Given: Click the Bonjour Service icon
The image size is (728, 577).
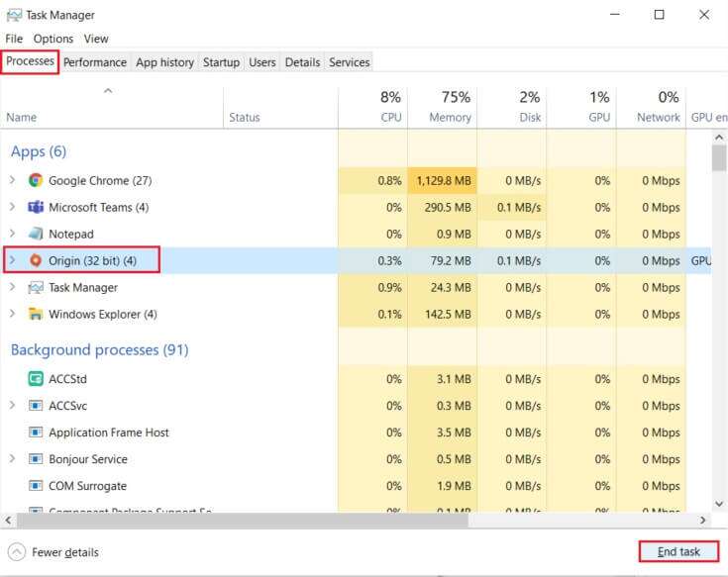Looking at the screenshot, I should click(36, 459).
